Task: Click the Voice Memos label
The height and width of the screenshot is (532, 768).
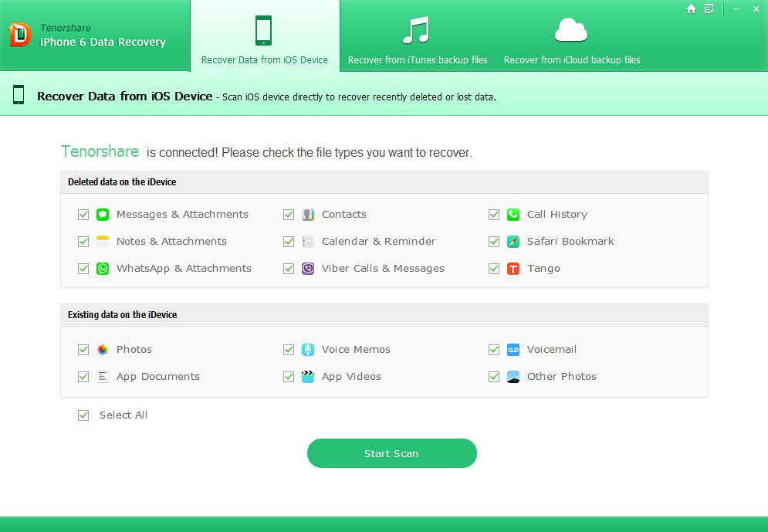Action: 356,349
